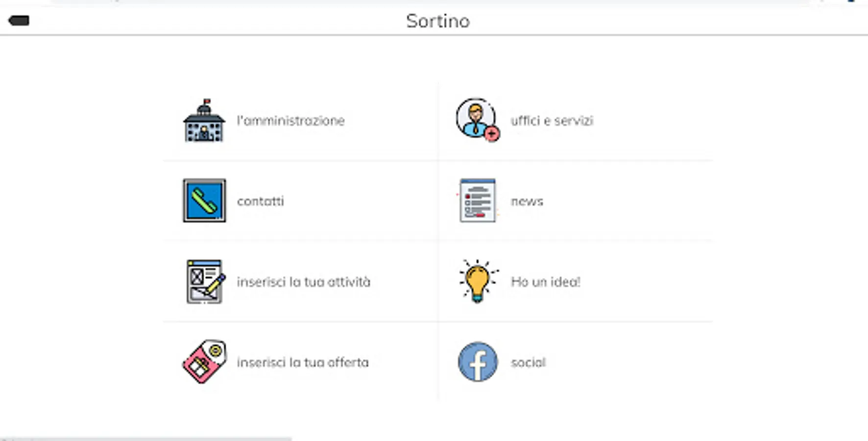This screenshot has width=868, height=441.
Task: Click the blue telephone contatti icon
Action: (204, 200)
